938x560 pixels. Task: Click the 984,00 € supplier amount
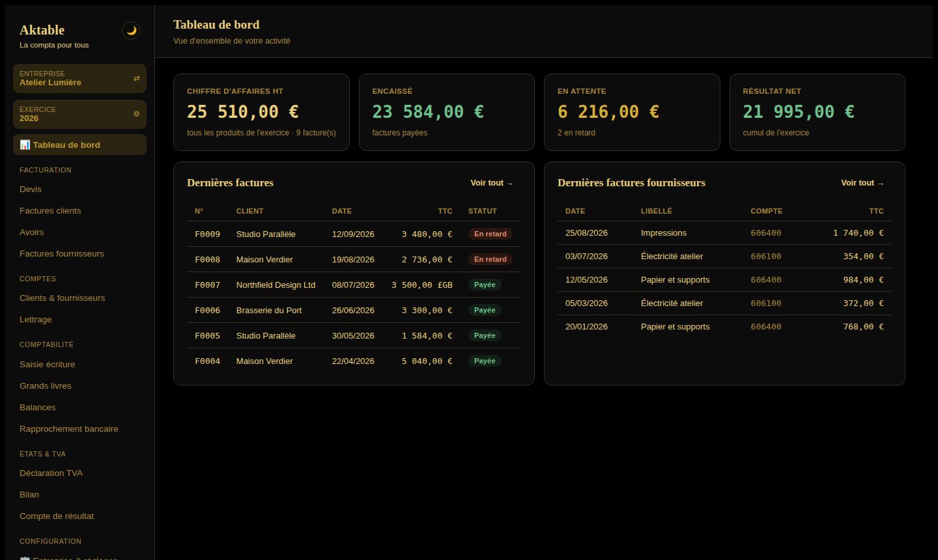click(x=863, y=280)
